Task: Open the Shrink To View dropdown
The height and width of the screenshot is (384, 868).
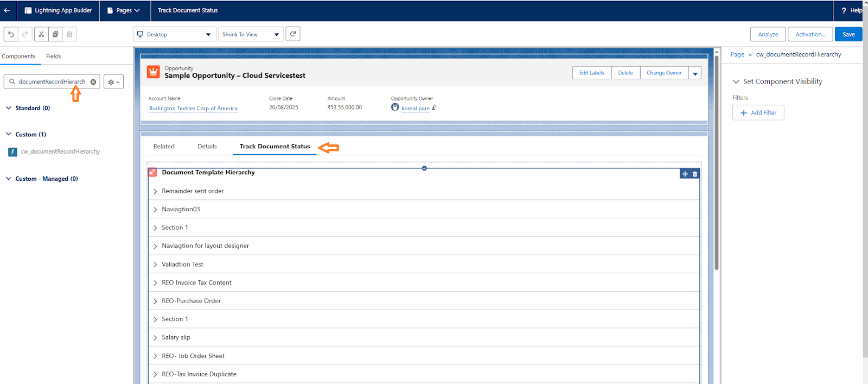Action: (251, 34)
